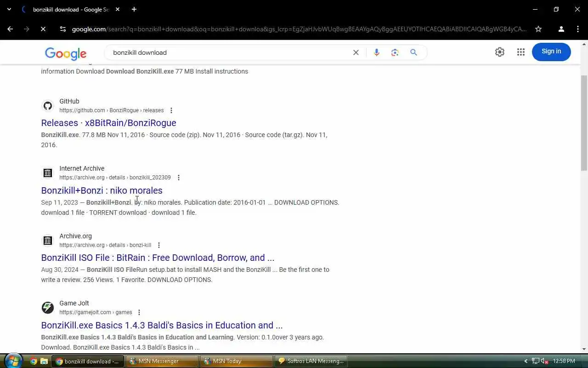588x368 pixels.
Task: Click gamejolt.com games URL text
Action: point(96,312)
